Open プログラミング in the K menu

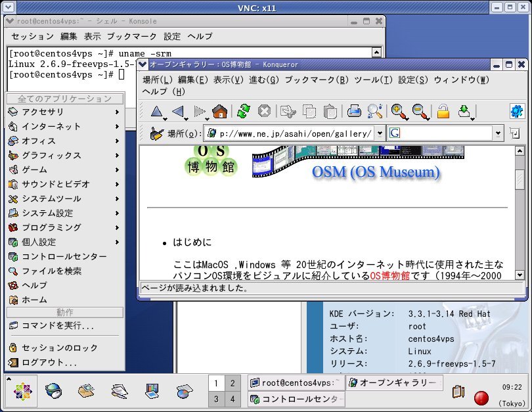click(65, 227)
